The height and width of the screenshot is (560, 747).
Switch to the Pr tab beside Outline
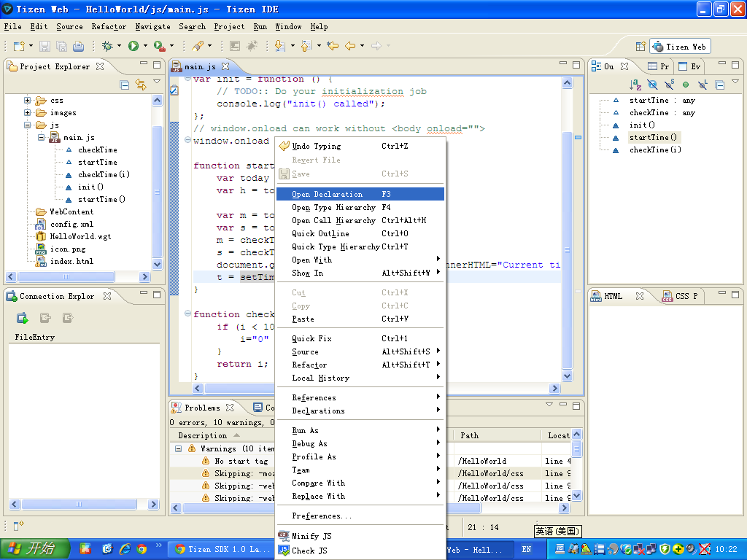tap(659, 66)
